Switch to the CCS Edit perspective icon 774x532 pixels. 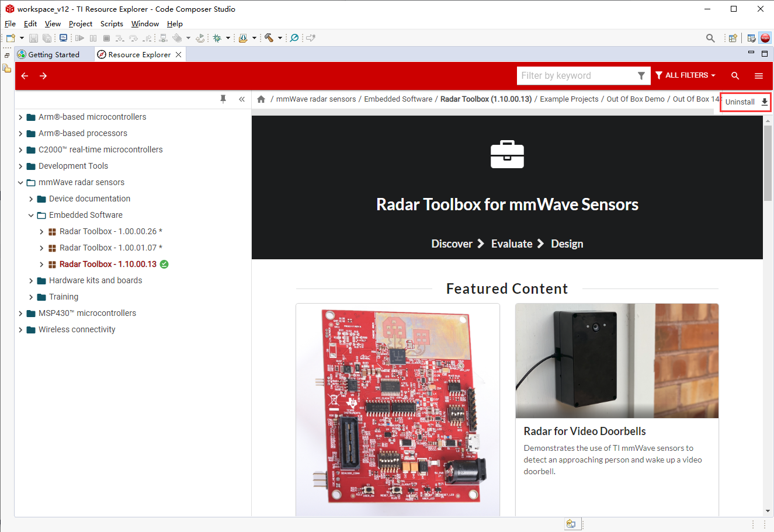click(752, 38)
